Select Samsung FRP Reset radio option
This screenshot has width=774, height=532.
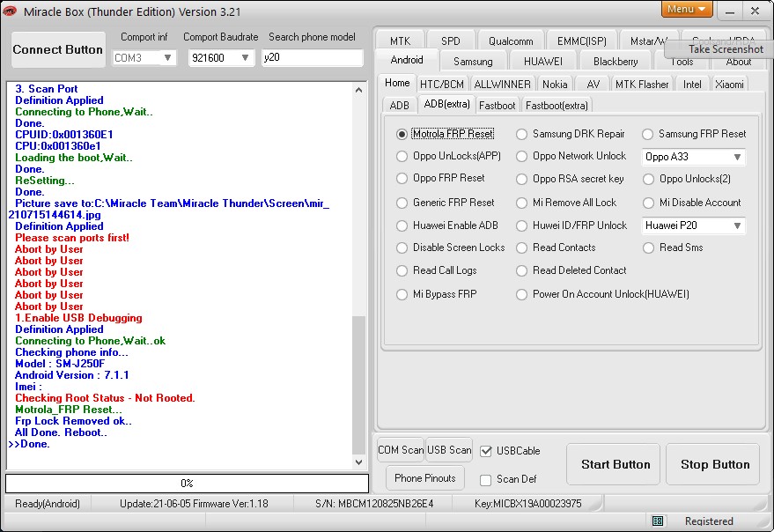click(x=648, y=135)
